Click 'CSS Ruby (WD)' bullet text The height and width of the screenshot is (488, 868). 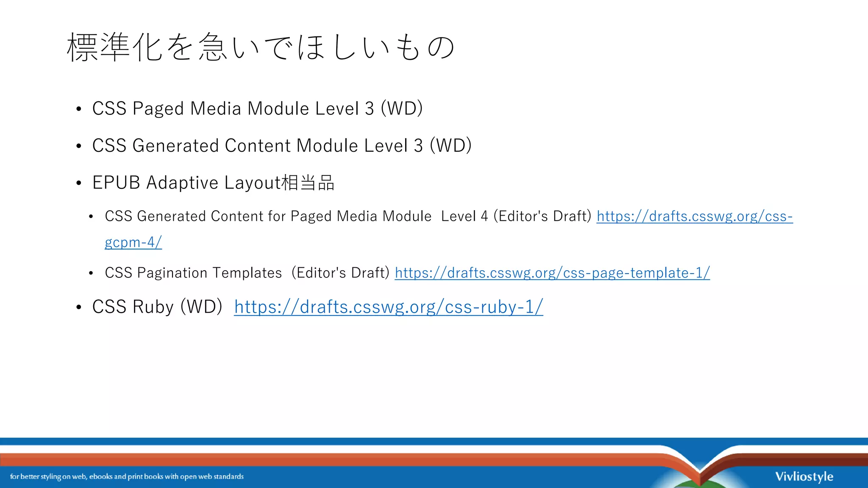click(x=157, y=307)
